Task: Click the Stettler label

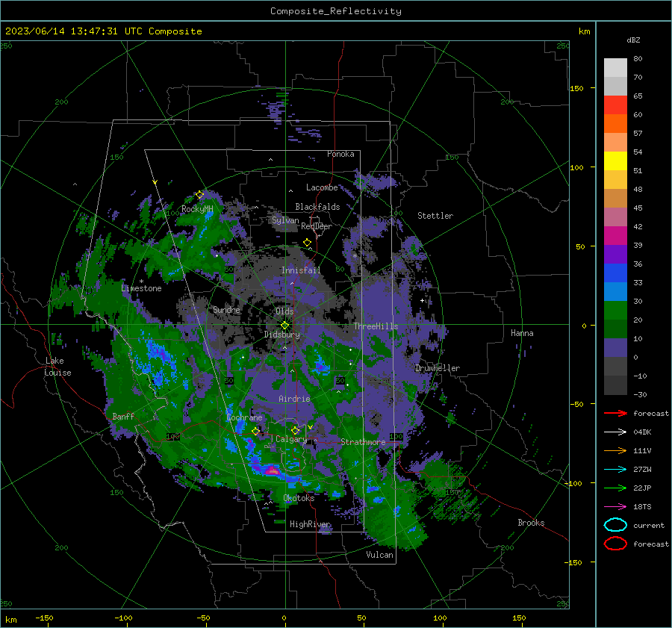Action: (435, 216)
